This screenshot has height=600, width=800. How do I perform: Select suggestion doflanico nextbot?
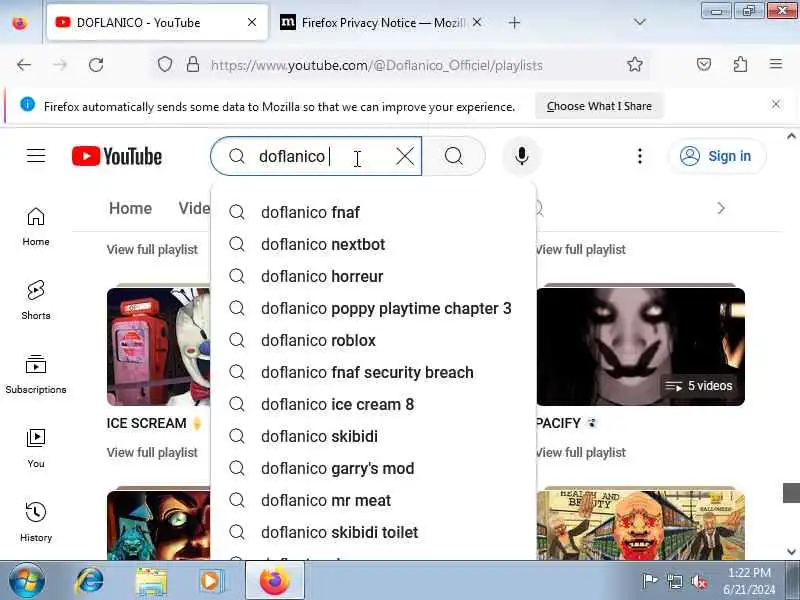[373, 244]
